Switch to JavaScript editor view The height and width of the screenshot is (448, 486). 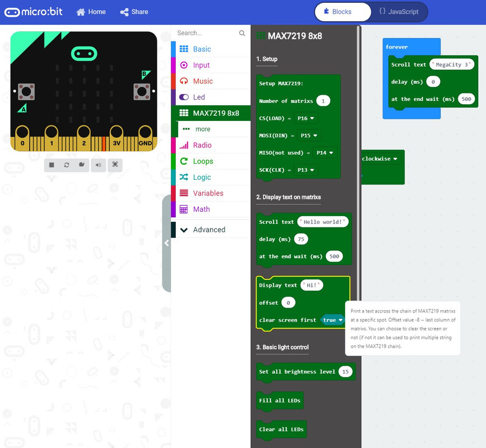tap(399, 12)
